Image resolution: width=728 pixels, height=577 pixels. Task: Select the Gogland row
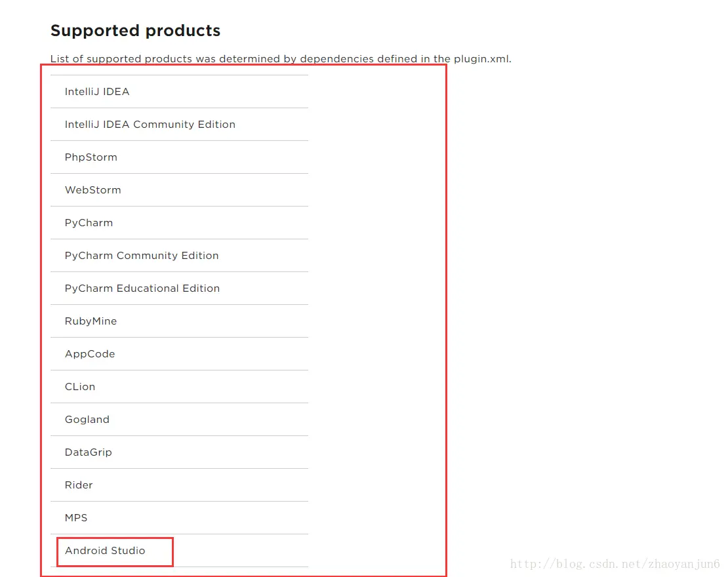[179, 419]
